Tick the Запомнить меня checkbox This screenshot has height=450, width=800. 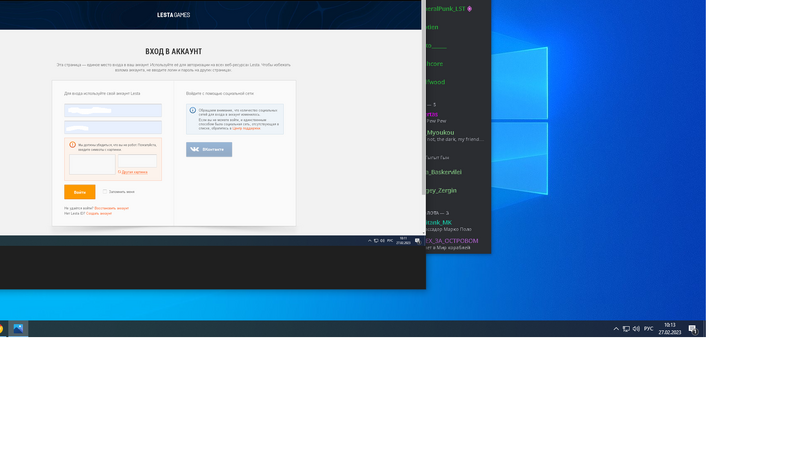(x=105, y=191)
